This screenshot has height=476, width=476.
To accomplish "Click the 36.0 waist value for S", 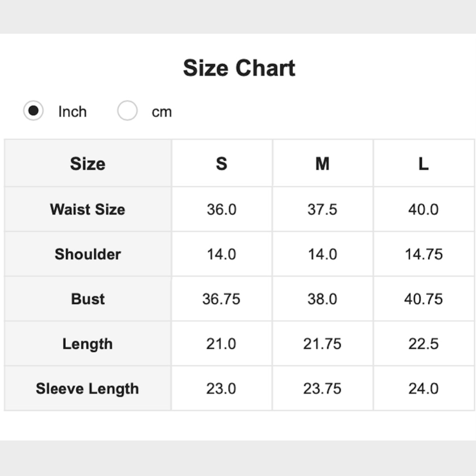I will [221, 209].
